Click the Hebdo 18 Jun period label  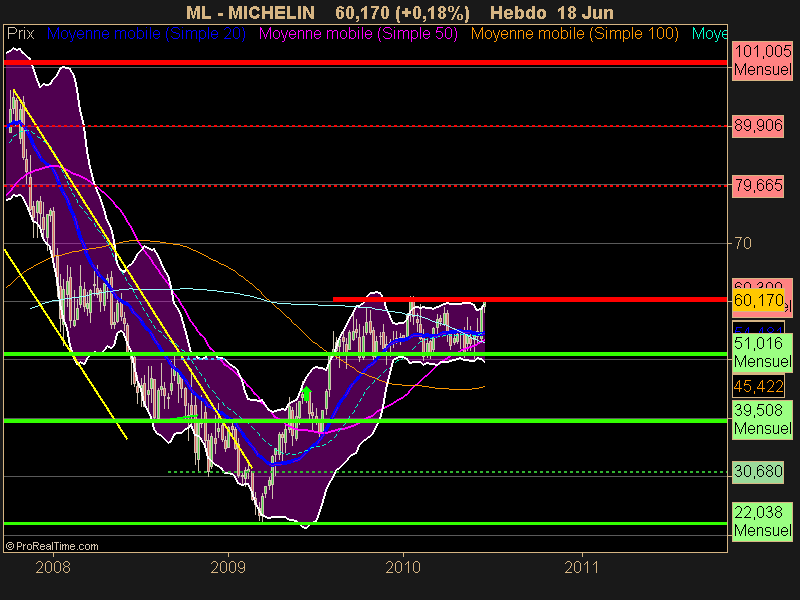[x=552, y=13]
